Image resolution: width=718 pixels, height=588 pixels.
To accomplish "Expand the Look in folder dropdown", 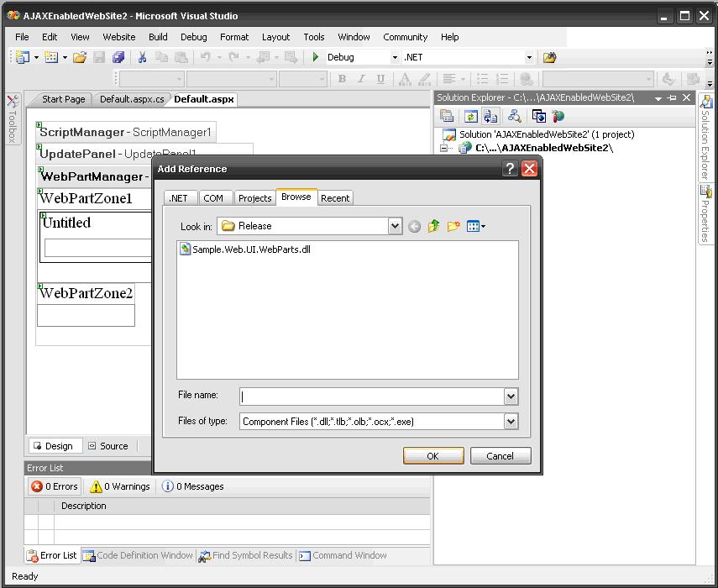I will tap(395, 226).
